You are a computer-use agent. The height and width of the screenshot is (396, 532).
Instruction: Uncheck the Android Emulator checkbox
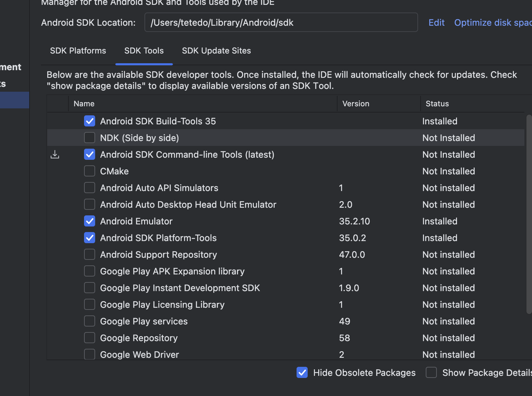coord(90,221)
